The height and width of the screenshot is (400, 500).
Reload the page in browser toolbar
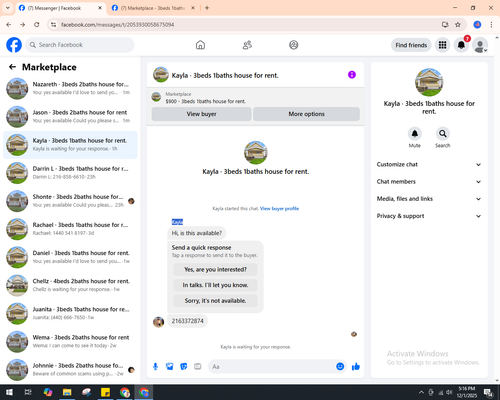pos(37,25)
